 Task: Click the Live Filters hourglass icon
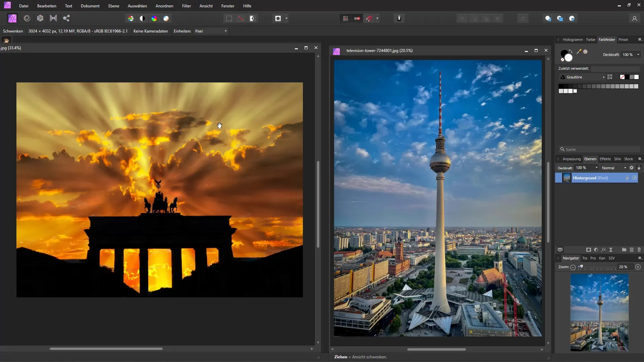(611, 250)
